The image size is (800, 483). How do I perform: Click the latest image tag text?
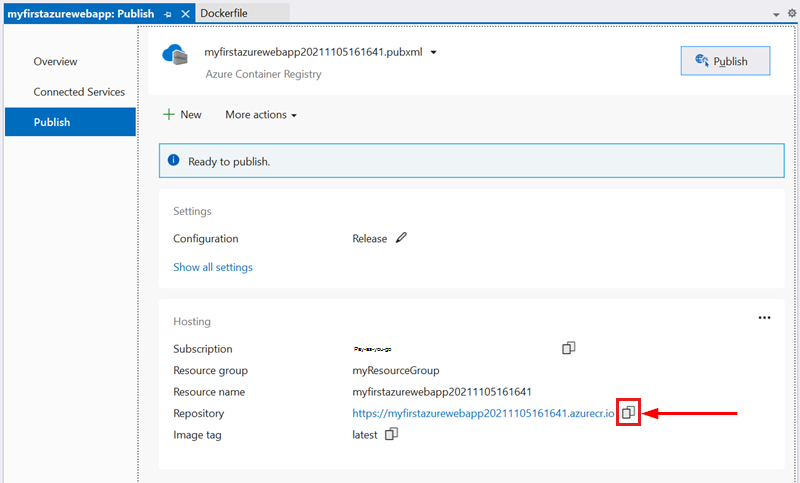click(x=365, y=435)
